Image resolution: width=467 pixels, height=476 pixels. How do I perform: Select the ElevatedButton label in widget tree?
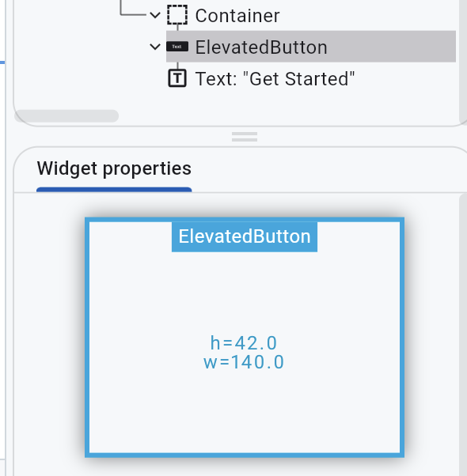coord(261,47)
